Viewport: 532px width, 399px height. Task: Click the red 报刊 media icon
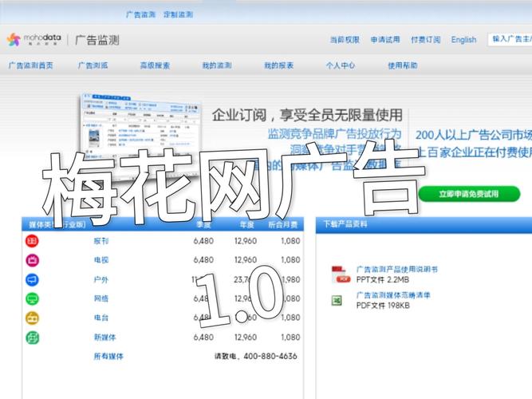32,241
